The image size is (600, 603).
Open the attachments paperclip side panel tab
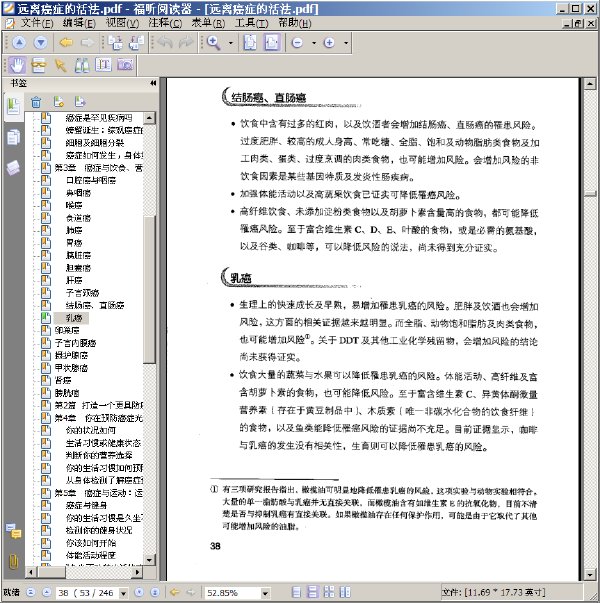click(13, 561)
